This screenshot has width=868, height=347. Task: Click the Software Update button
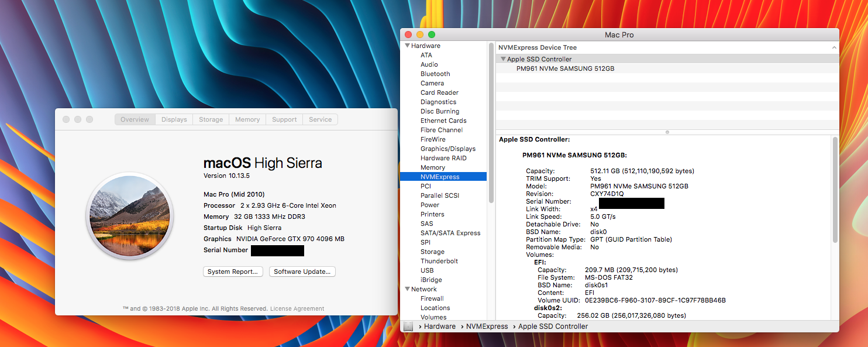302,272
